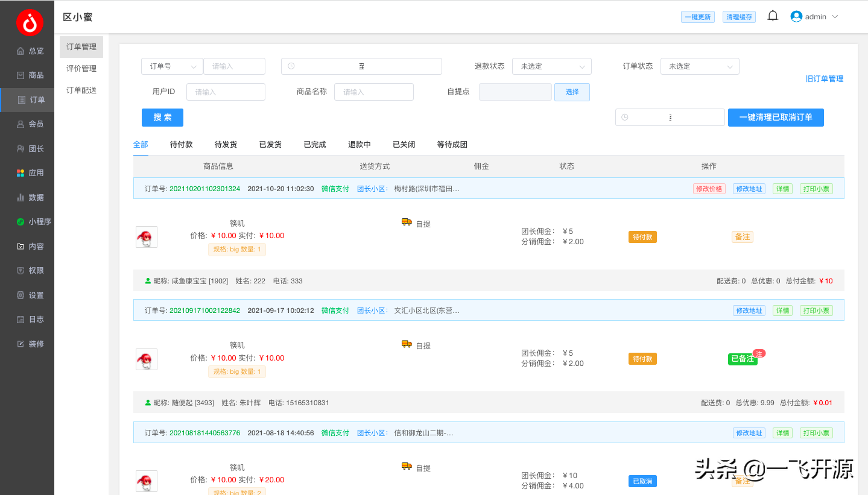868x495 pixels.
Task: Click 选择 button for 自提点
Action: [572, 92]
